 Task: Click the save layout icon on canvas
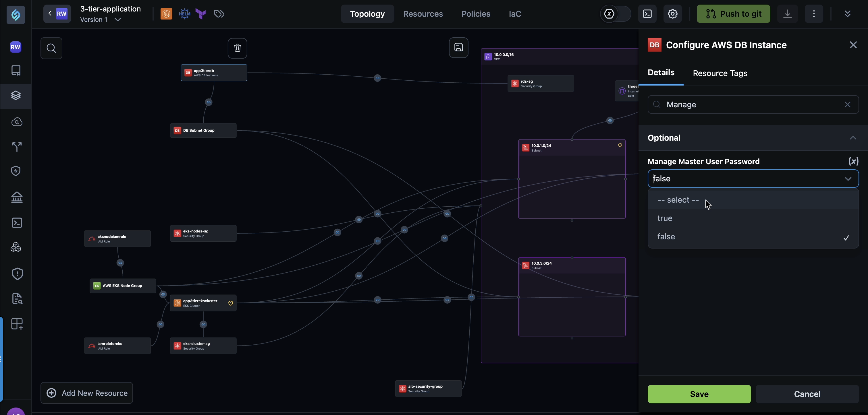pos(458,47)
